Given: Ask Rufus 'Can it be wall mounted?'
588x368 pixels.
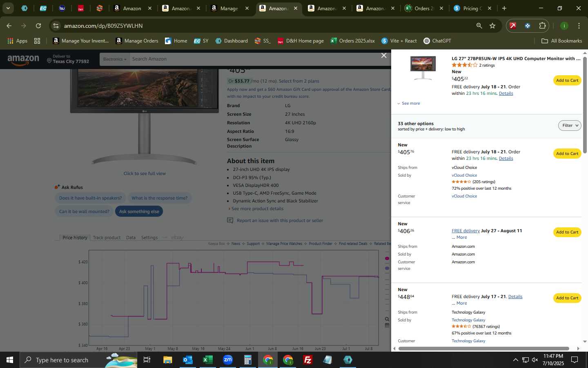Looking at the screenshot, I should tap(84, 211).
